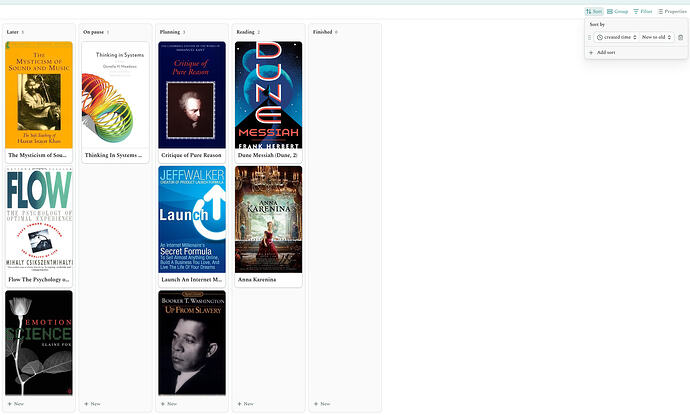Open the Flow The Psychology card title

[x=39, y=279]
